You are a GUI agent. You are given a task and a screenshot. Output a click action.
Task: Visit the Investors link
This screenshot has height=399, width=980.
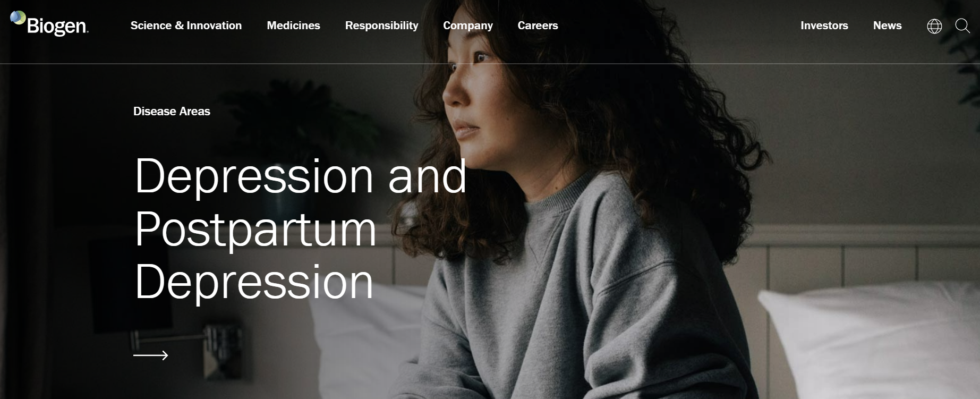coord(824,26)
